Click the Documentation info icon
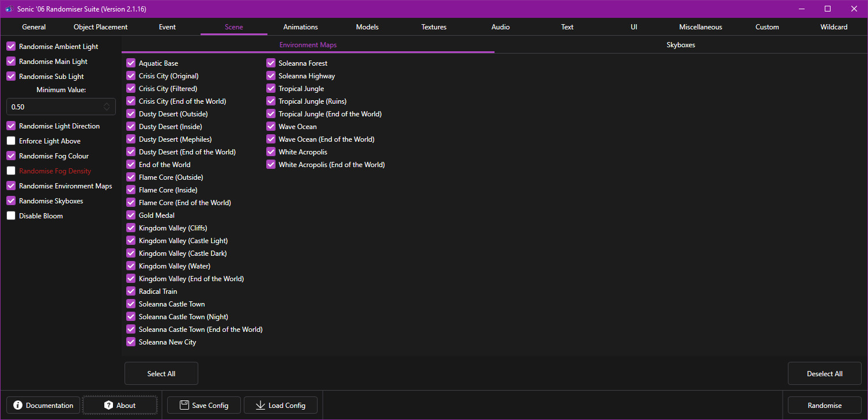 [x=18, y=405]
